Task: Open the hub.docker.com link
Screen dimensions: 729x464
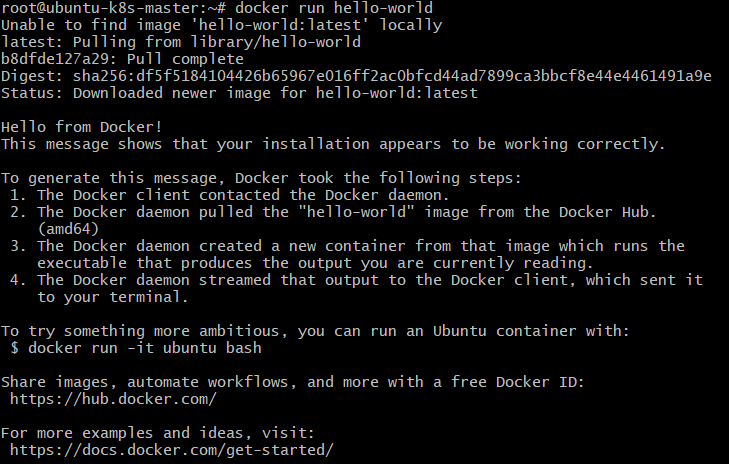Action: tap(113, 399)
